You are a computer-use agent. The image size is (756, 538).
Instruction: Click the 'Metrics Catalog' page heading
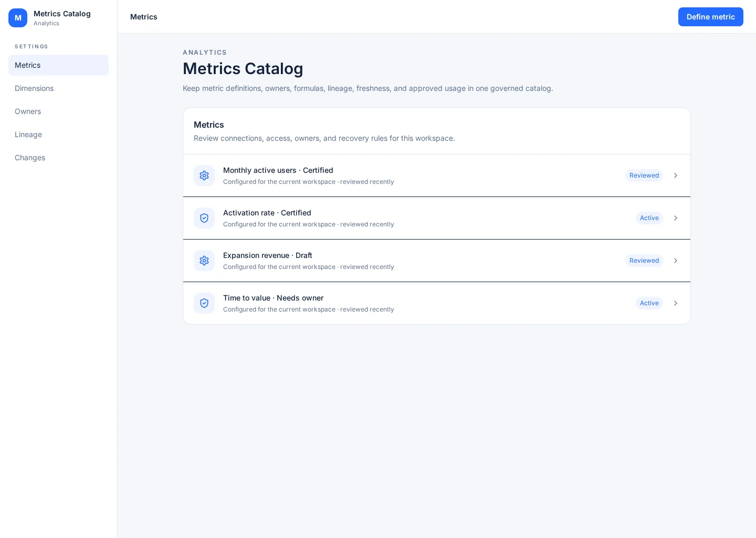pos(243,69)
